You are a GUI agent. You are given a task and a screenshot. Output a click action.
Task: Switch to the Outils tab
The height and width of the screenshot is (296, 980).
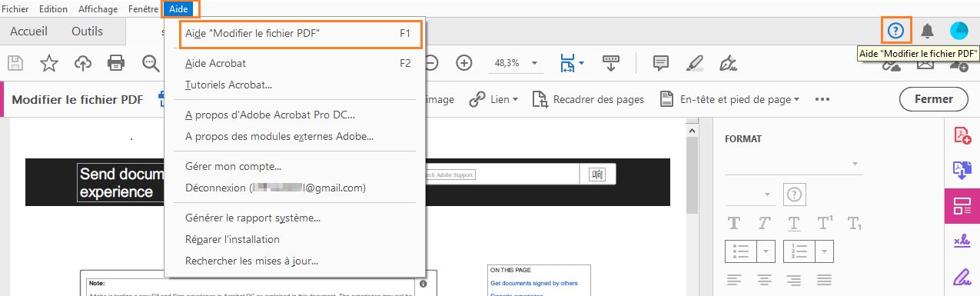87,31
